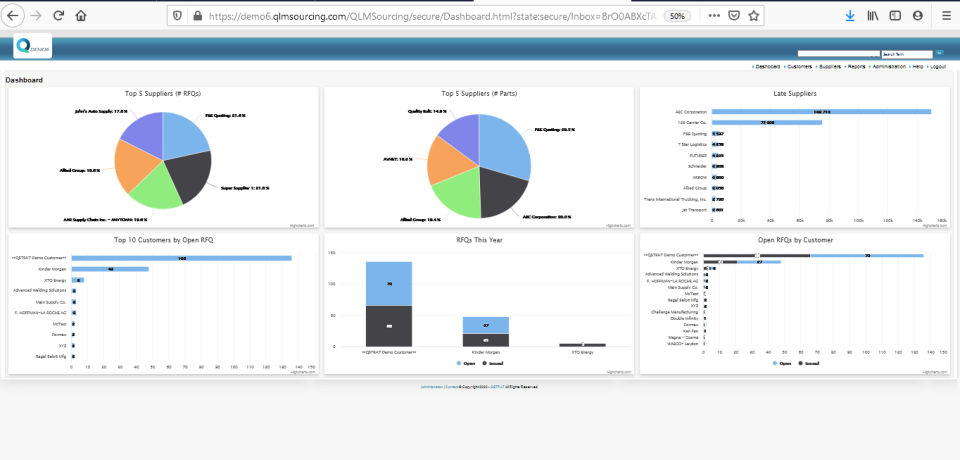Reload the current page
This screenshot has width=960, height=460.
point(59,16)
